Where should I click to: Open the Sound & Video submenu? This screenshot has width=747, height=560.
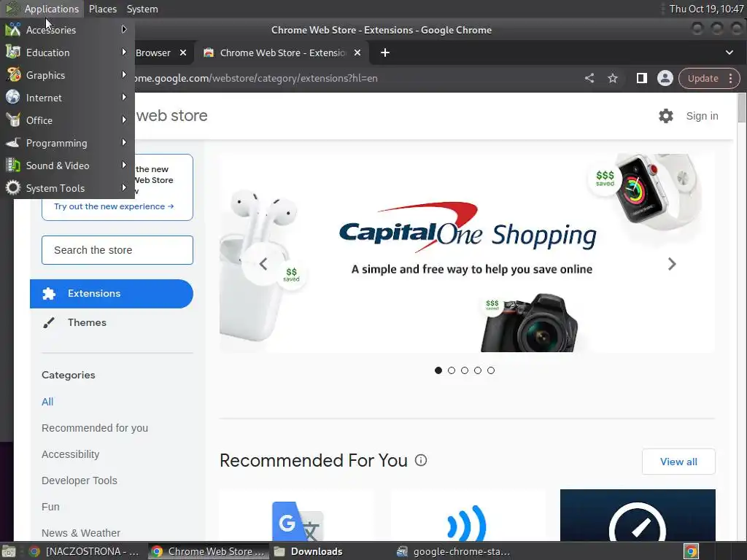tap(67, 166)
